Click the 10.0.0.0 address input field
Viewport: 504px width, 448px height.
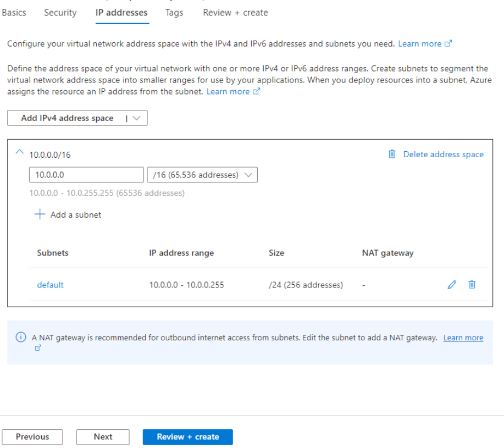86,174
